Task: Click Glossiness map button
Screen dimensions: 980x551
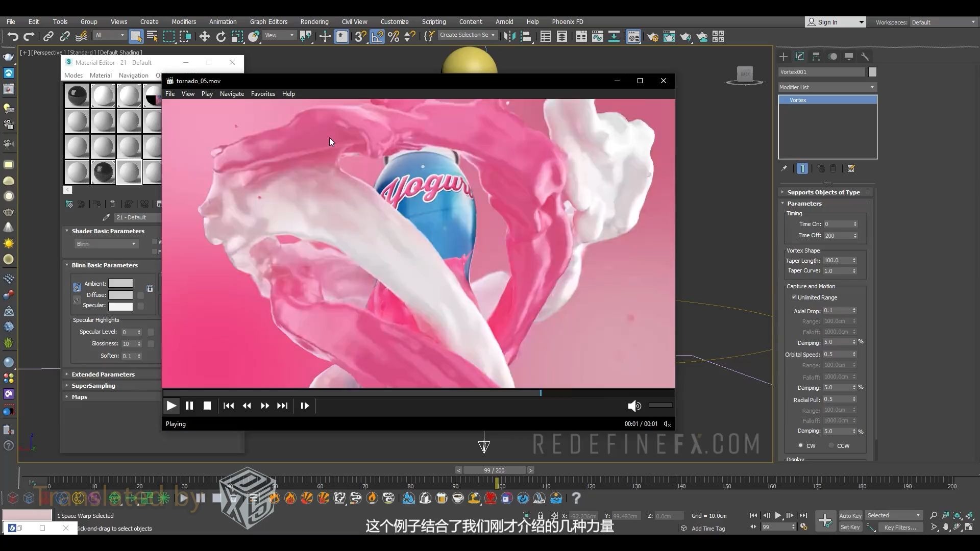Action: tap(151, 344)
